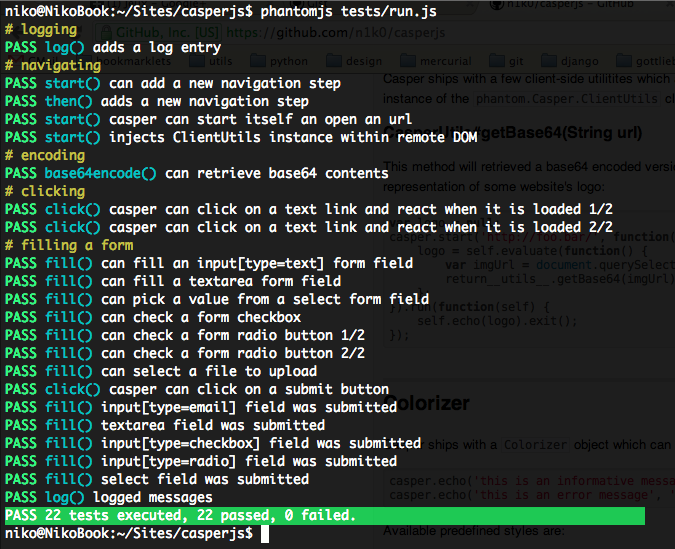
Task: Click the 'log() logged messages' output line
Action: (x=108, y=497)
